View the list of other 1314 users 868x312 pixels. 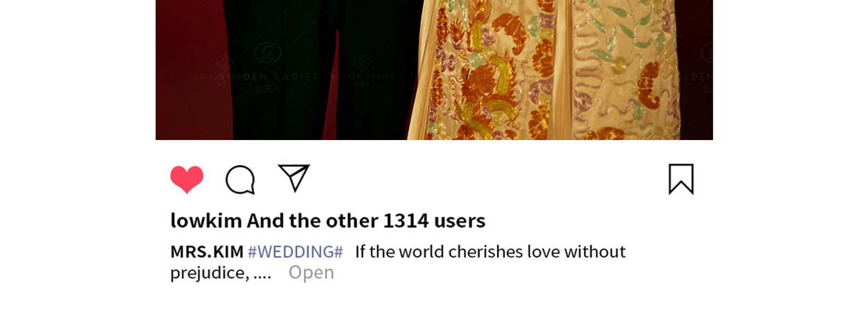coord(434,220)
